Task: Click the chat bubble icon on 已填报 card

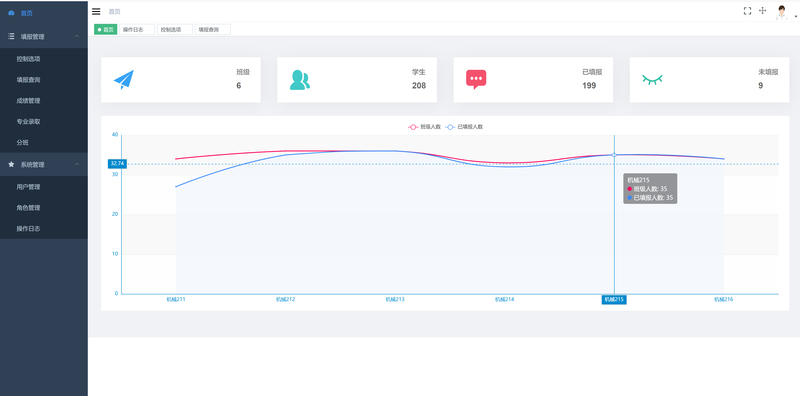Action: (476, 80)
